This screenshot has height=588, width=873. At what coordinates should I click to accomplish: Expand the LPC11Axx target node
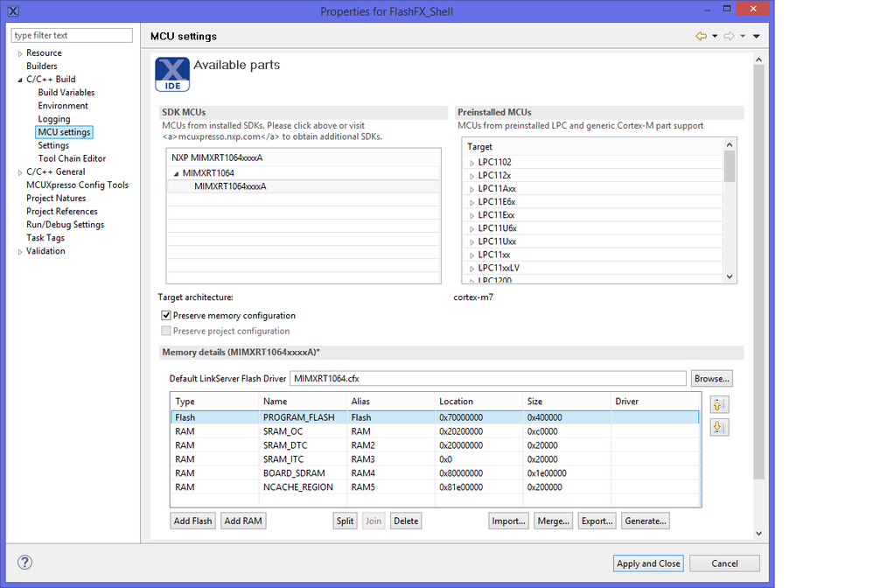(x=471, y=189)
